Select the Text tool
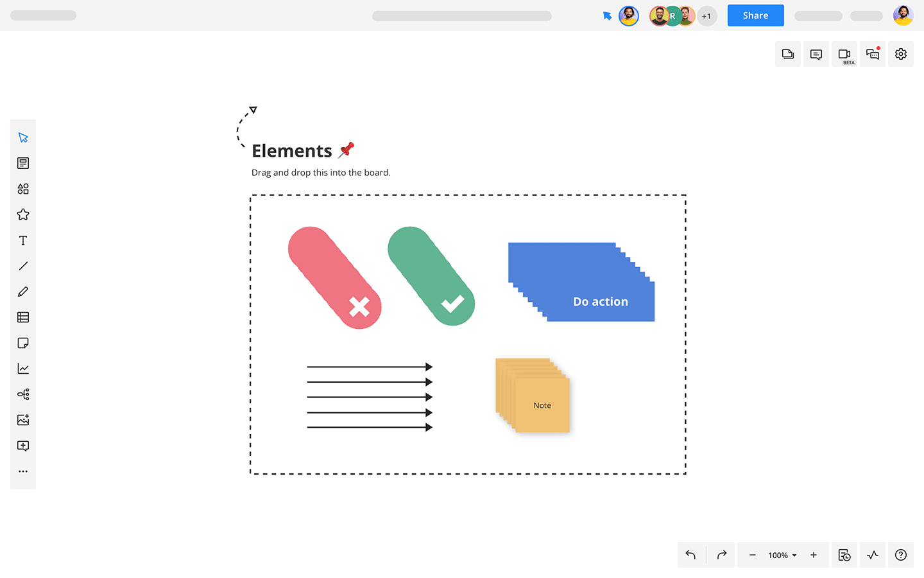The image size is (924, 578). point(23,240)
